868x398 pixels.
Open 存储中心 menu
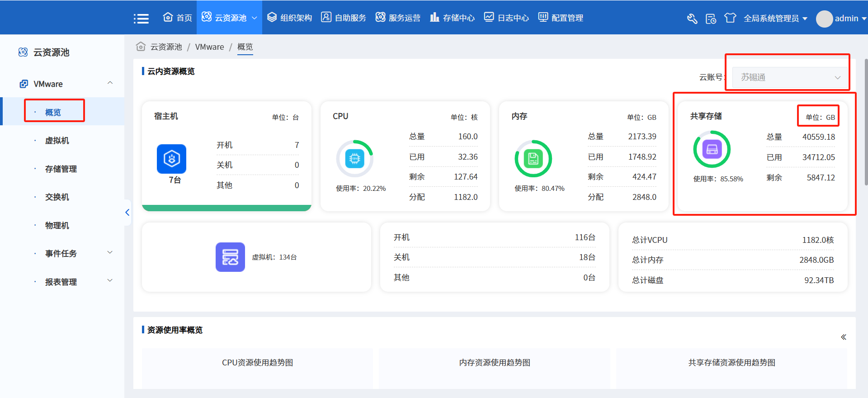[452, 18]
